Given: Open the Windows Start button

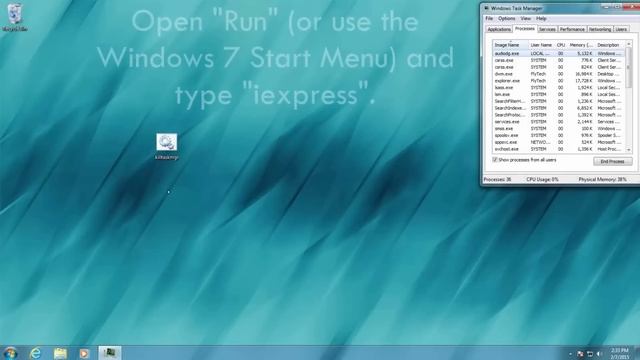Looking at the screenshot, I should (x=11, y=353).
